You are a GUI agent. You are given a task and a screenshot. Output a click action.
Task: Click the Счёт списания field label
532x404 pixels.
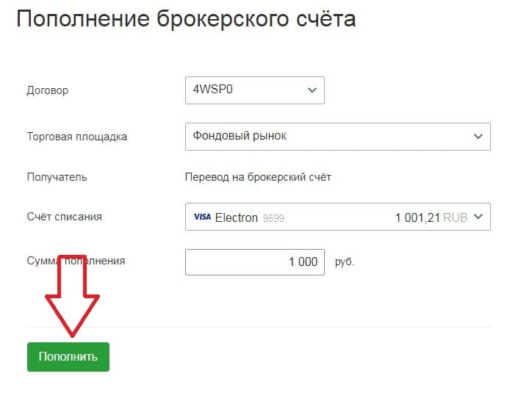(64, 217)
